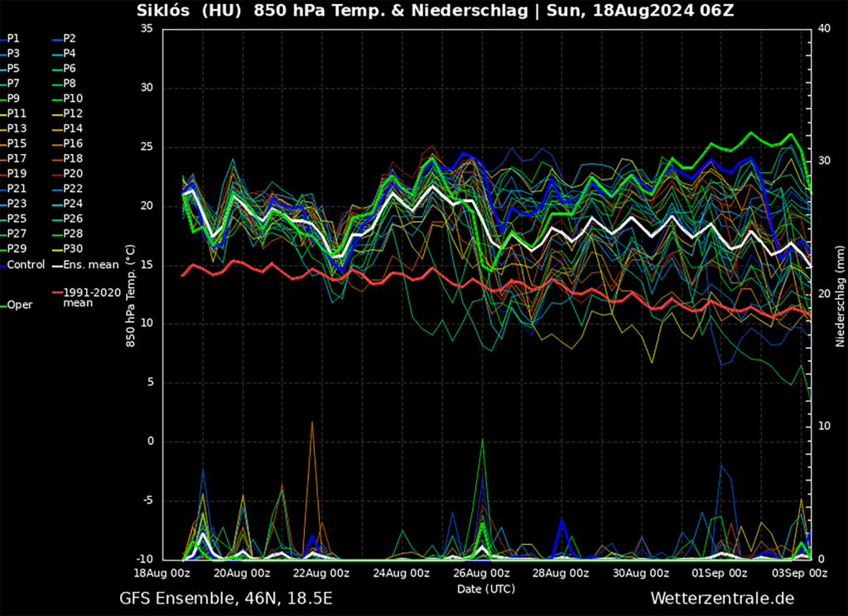Click the Oper legend entry
This screenshot has width=848, height=616.
pyautogui.click(x=20, y=305)
